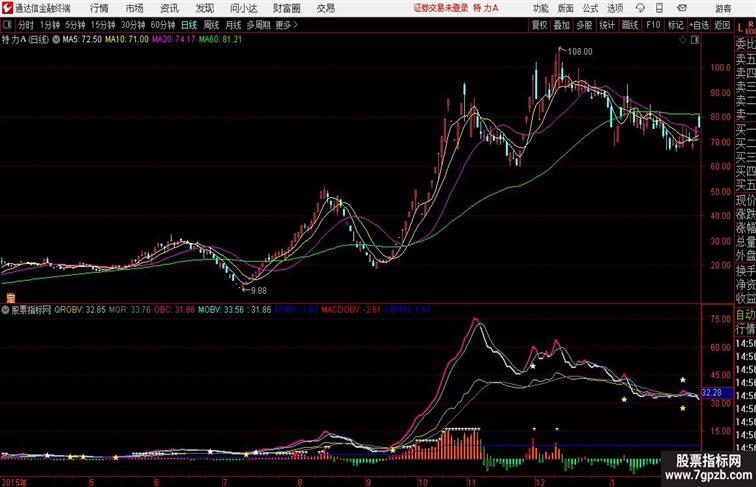Add stock via +自选 button
The image size is (756, 487).
(x=699, y=25)
